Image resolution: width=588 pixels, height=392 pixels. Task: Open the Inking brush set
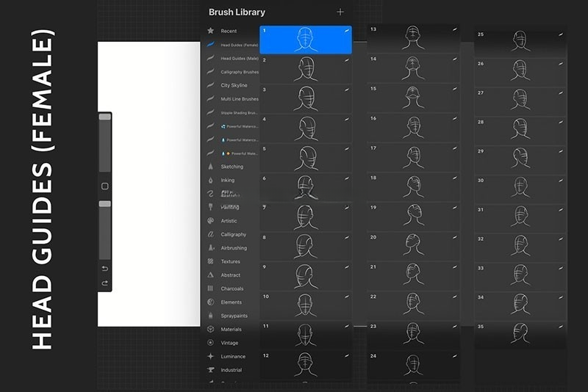click(228, 180)
